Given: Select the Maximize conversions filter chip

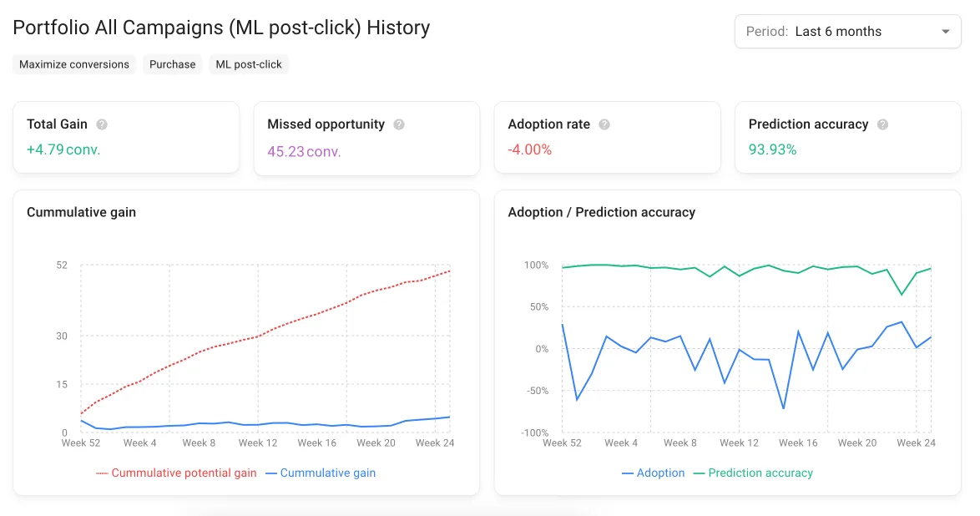Looking at the screenshot, I should pos(73,63).
